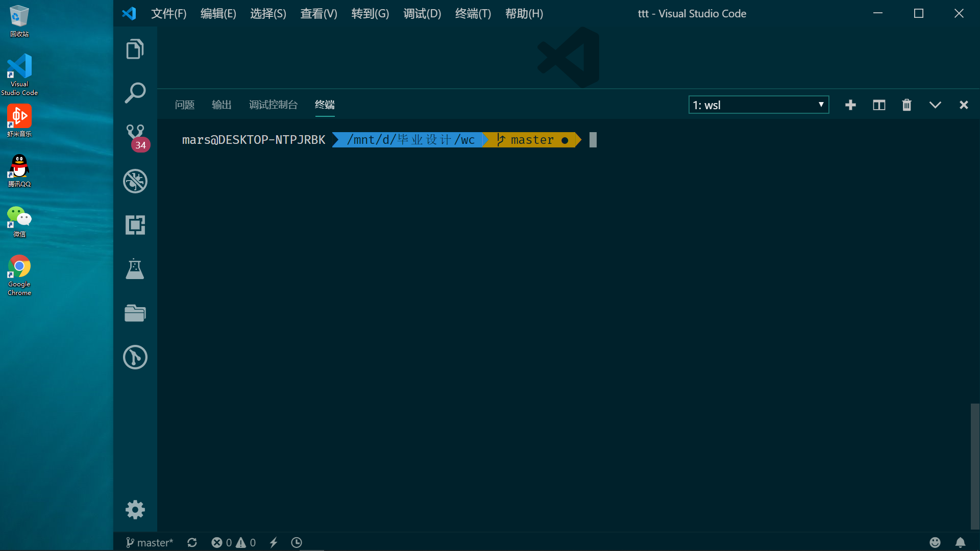The image size is (980, 551).
Task: Open the Extensions view
Action: (134, 224)
